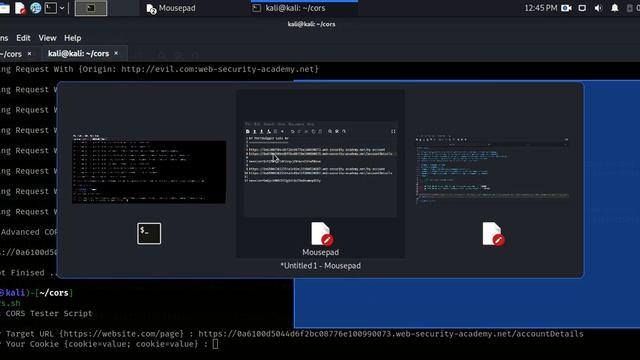Viewport: 640px width, 360px height.
Task: Select the Untitled 1 Mousepad preview in switcher
Action: (320, 169)
